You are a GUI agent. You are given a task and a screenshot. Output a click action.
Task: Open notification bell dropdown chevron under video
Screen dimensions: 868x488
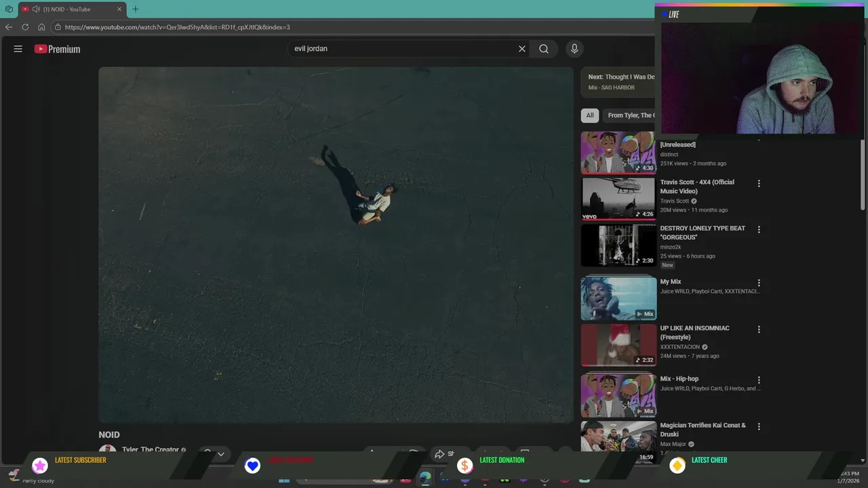pyautogui.click(x=220, y=453)
